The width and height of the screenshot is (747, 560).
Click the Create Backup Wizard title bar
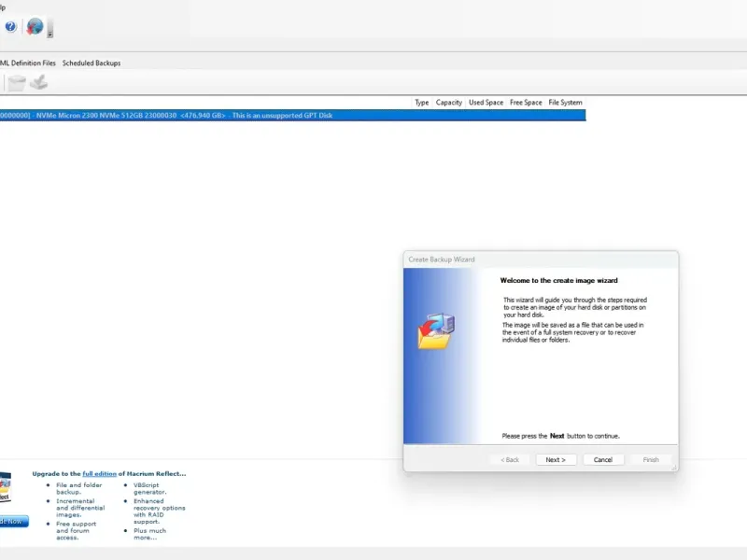(x=541, y=259)
